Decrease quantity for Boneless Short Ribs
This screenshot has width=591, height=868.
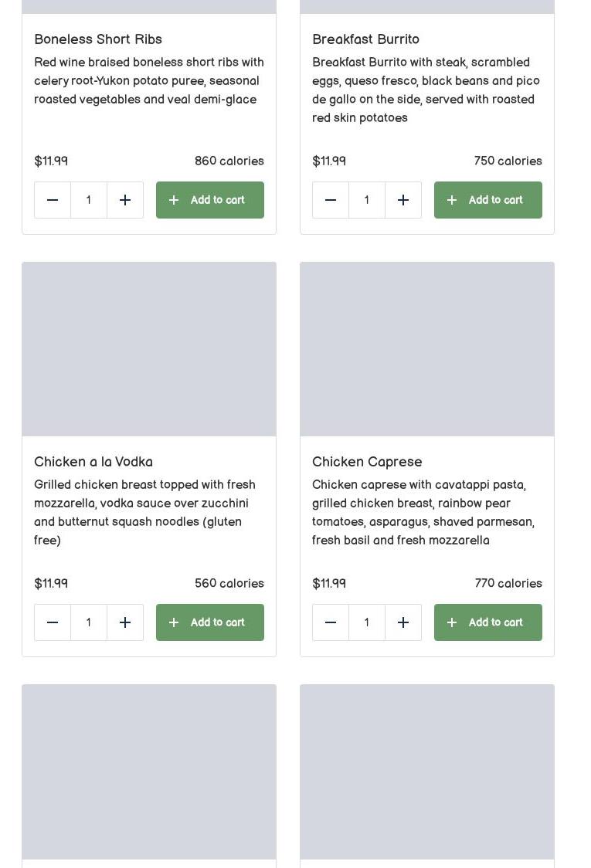click(x=53, y=200)
